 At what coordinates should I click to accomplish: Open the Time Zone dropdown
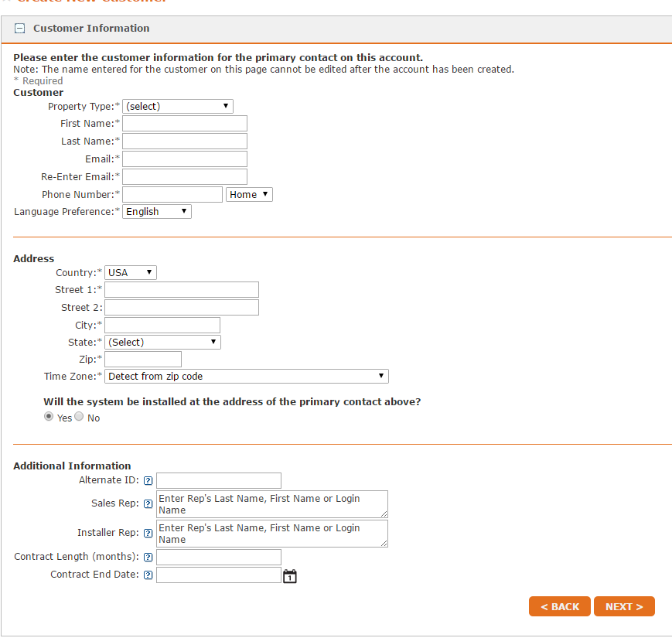247,377
